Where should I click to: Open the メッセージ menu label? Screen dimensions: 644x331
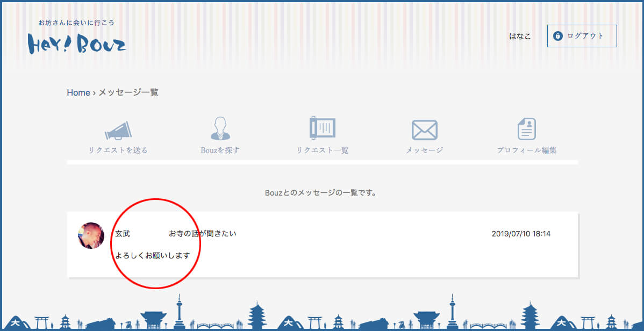[425, 150]
